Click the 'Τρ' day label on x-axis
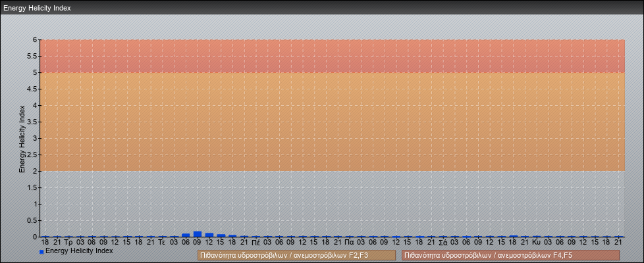Screen dimensions: 644x263 tap(68, 242)
